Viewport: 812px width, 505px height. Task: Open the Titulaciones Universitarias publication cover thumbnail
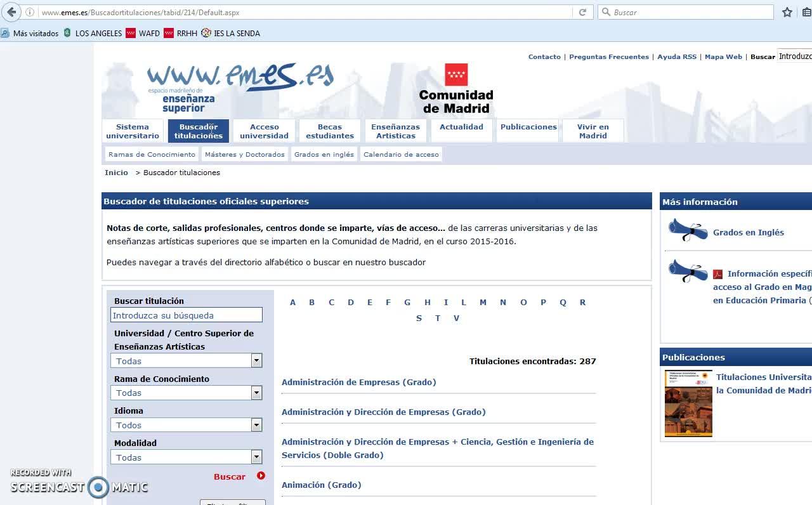(x=688, y=403)
